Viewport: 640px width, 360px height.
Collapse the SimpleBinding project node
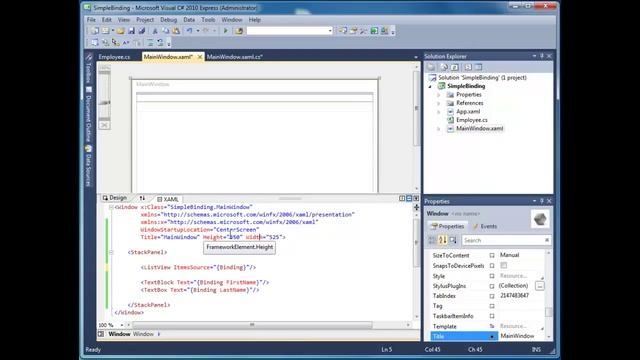[430, 87]
